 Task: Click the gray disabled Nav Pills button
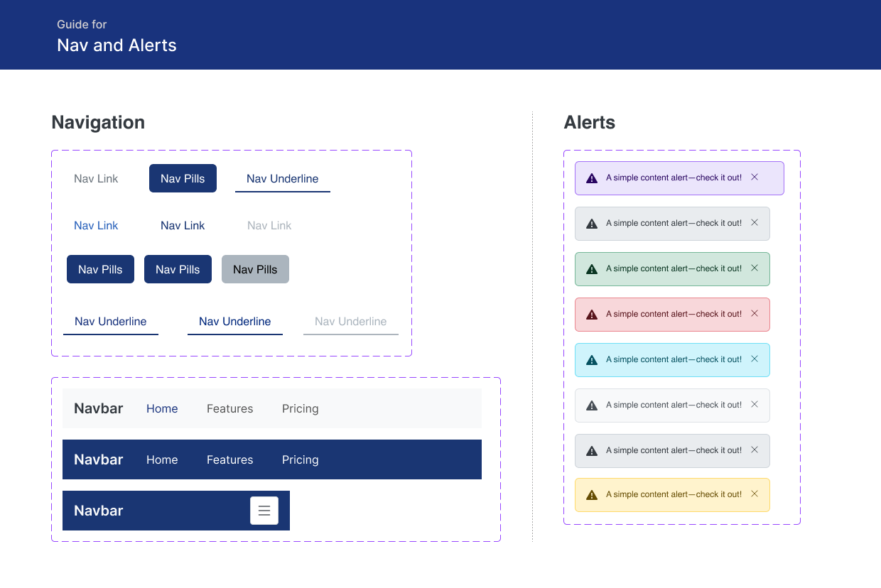click(x=255, y=269)
